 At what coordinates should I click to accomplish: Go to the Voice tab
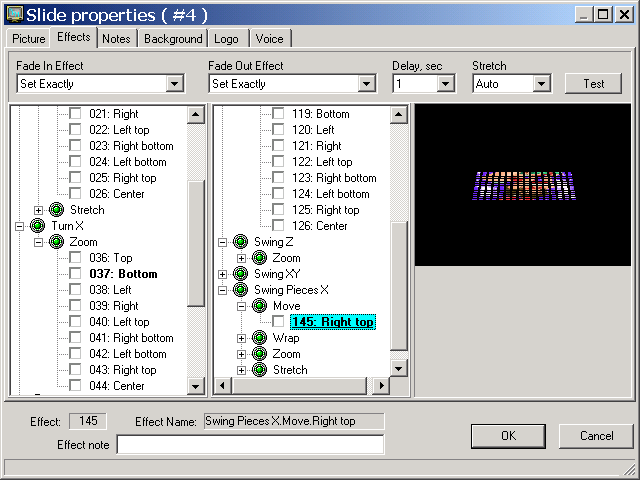[269, 39]
